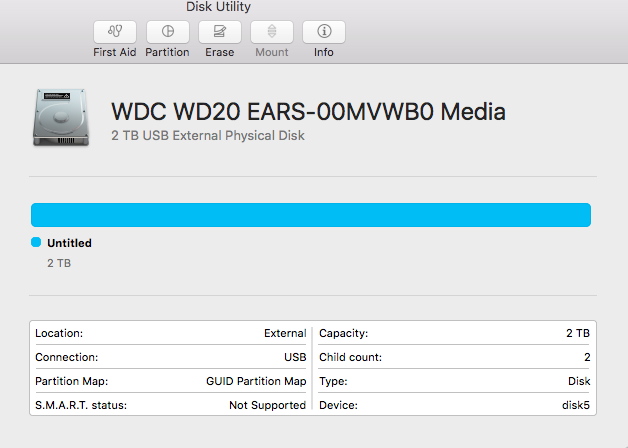
Task: Open the Partition tool
Action: pyautogui.click(x=167, y=32)
